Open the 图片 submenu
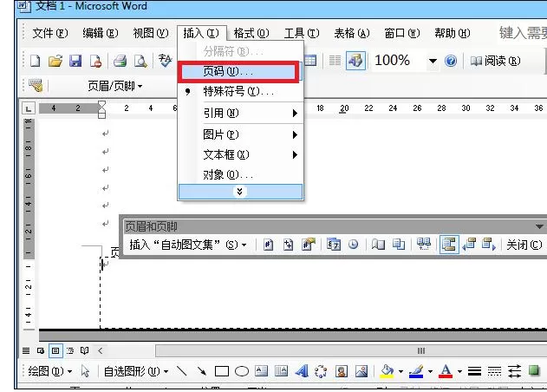 (240, 134)
